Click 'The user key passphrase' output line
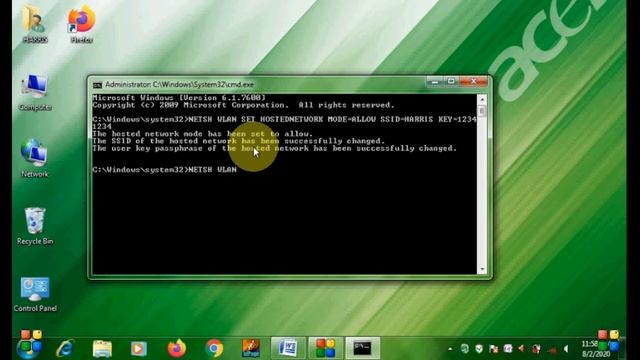640x360 pixels. pos(275,149)
